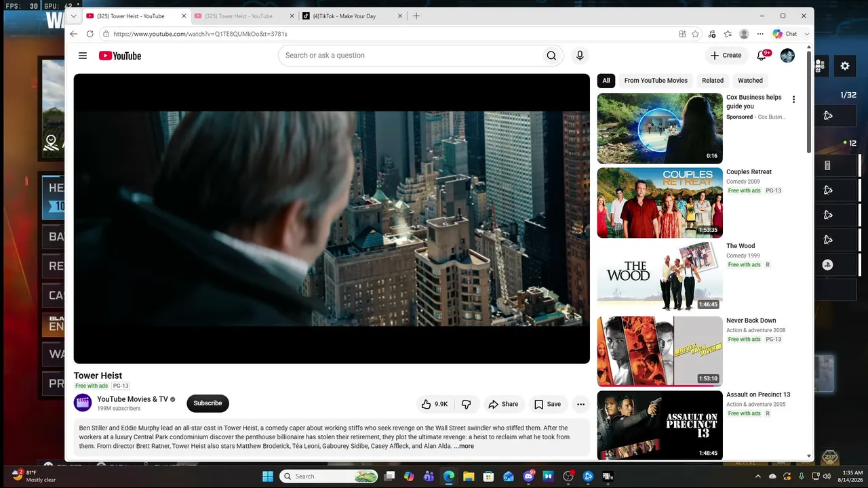Subscribe to YouTube Movies & TV
The width and height of the screenshot is (868, 488).
(x=208, y=403)
